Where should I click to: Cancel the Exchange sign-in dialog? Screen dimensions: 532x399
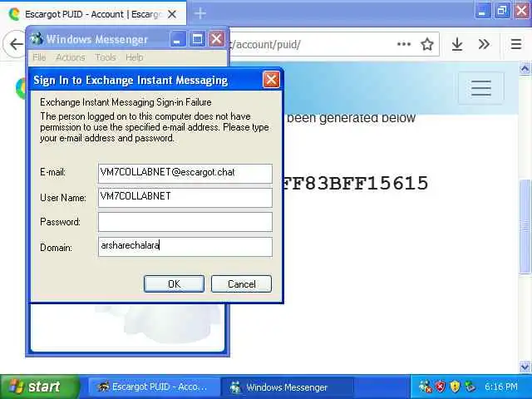click(241, 283)
